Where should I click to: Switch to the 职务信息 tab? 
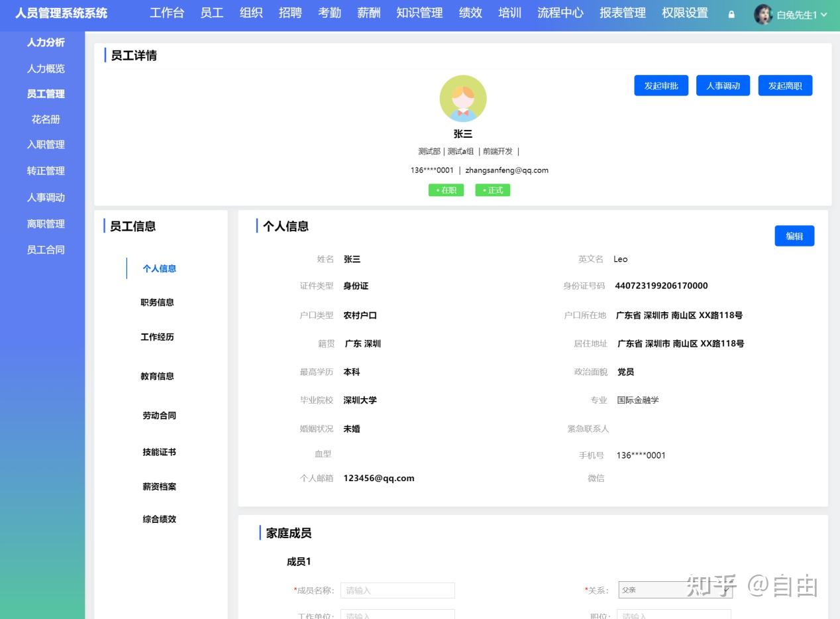coord(159,302)
